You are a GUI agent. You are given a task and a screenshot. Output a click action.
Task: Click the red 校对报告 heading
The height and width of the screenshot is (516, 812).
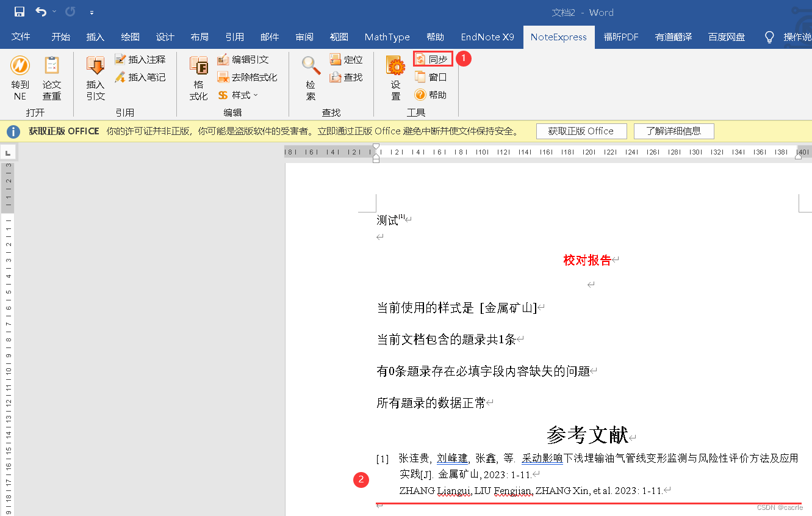587,260
